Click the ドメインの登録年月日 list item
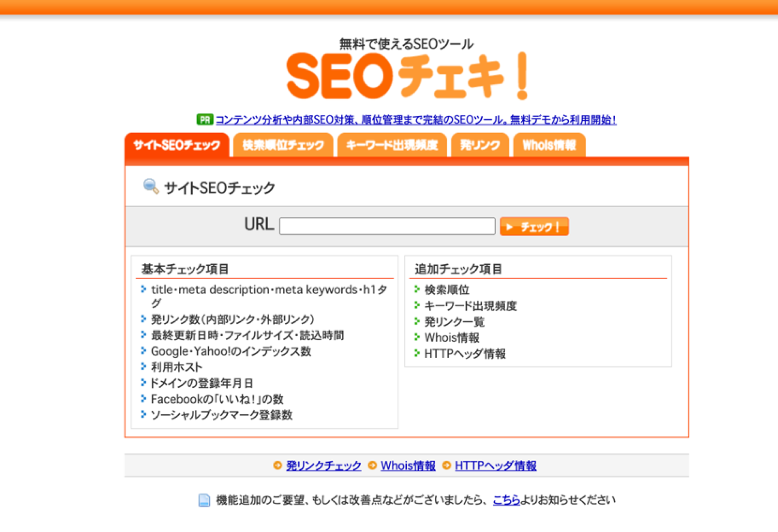The width and height of the screenshot is (778, 532). 202,383
